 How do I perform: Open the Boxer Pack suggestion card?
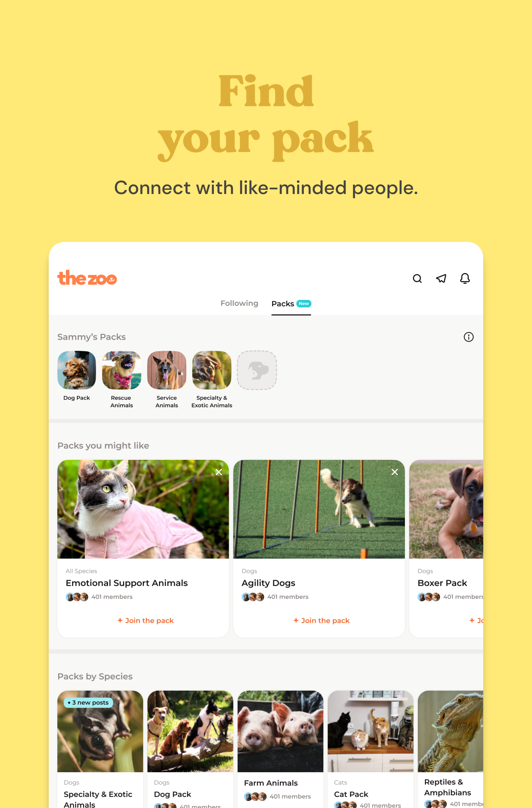click(446, 548)
